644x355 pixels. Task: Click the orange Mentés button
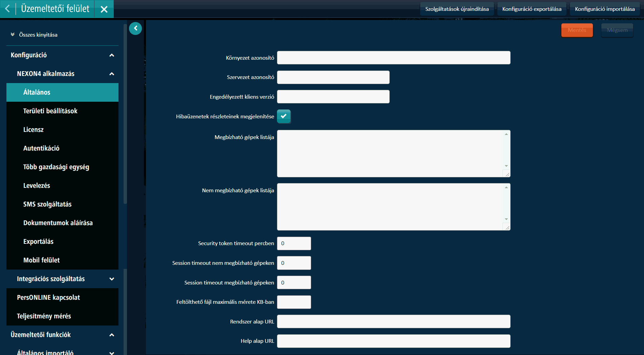(577, 30)
